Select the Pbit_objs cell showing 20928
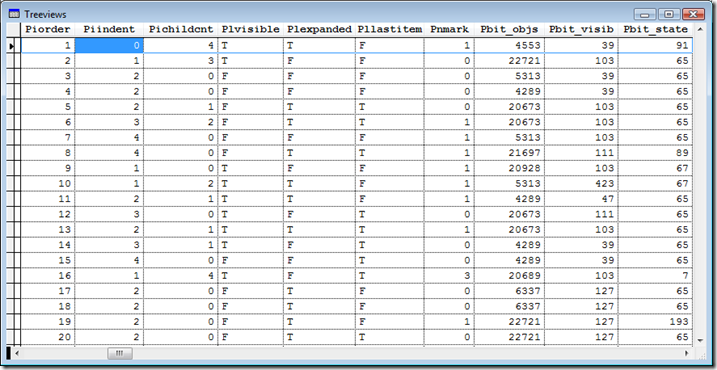 (x=509, y=168)
